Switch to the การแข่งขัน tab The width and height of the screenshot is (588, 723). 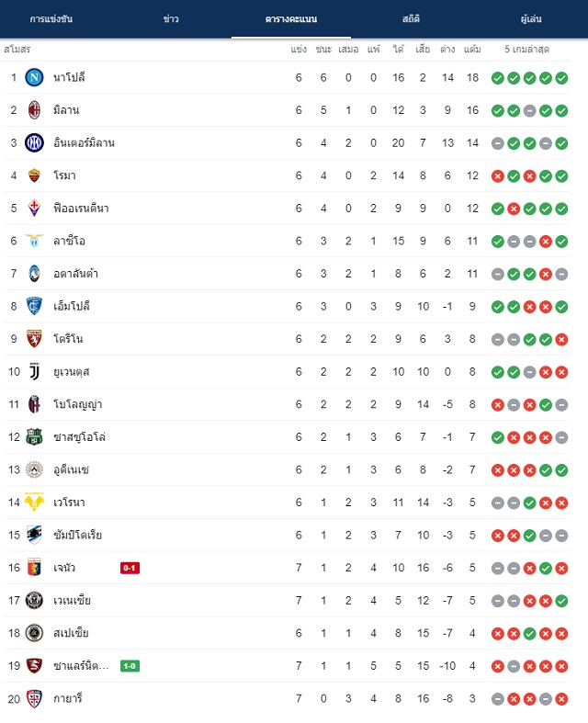pyautogui.click(x=51, y=19)
